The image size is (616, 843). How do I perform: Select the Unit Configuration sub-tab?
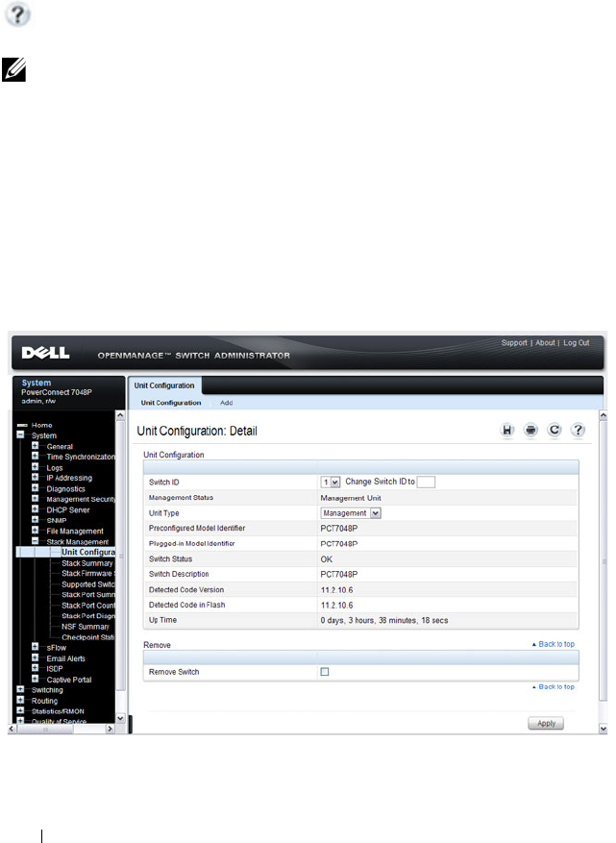(171, 403)
